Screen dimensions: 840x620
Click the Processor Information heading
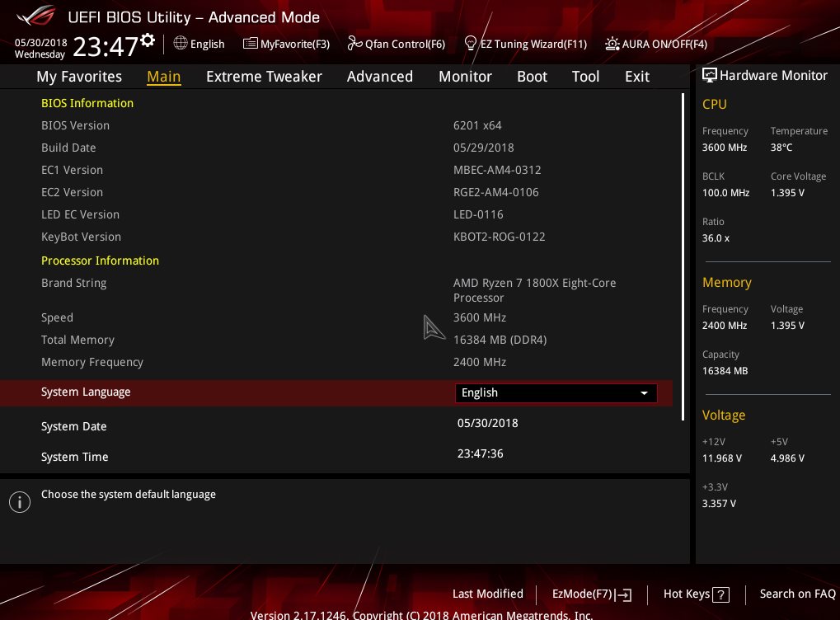point(101,261)
